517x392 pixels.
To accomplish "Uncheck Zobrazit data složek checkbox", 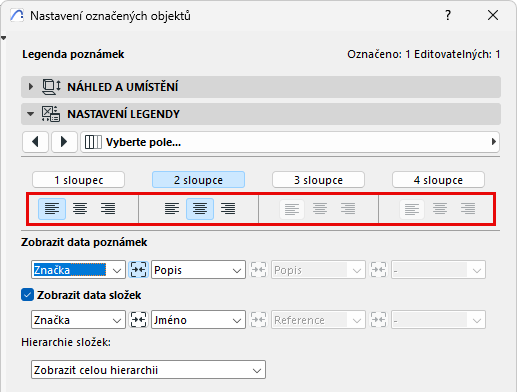I will (x=27, y=295).
